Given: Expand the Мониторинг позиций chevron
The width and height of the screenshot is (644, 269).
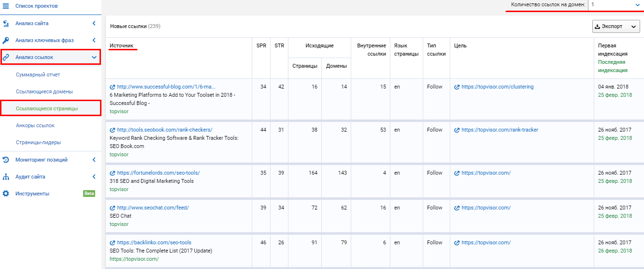Looking at the screenshot, I should [94, 160].
